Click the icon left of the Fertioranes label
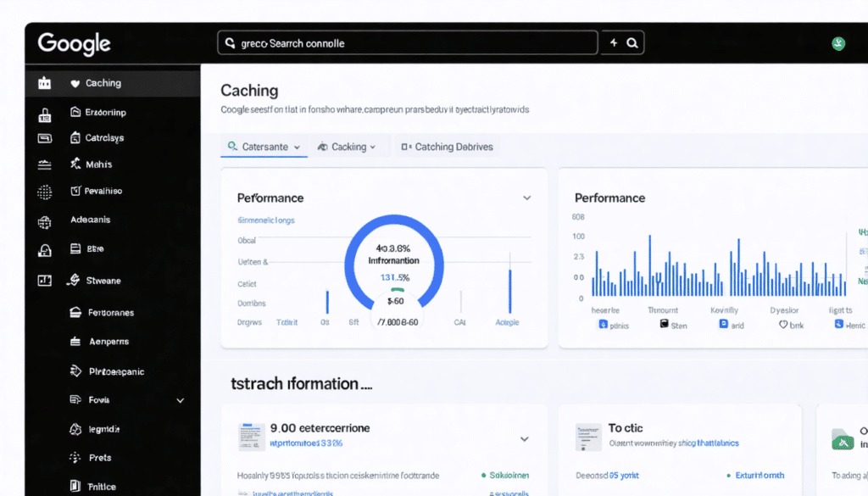This screenshot has width=868, height=496. [75, 313]
